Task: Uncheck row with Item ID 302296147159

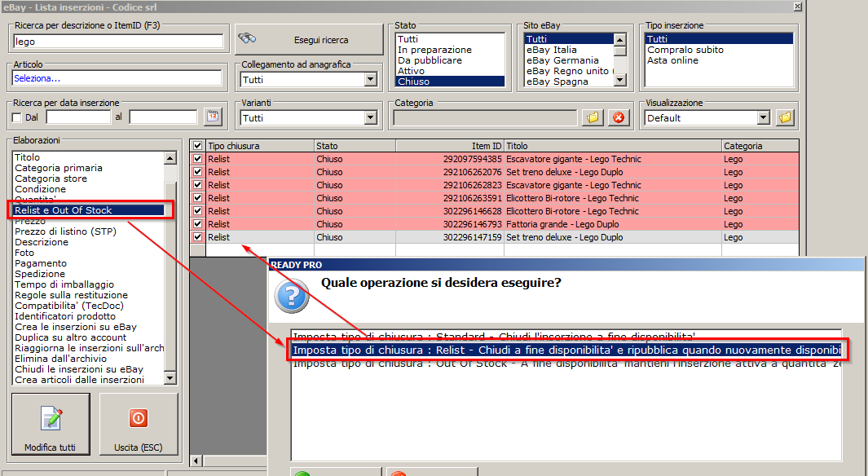Action: 197,237
